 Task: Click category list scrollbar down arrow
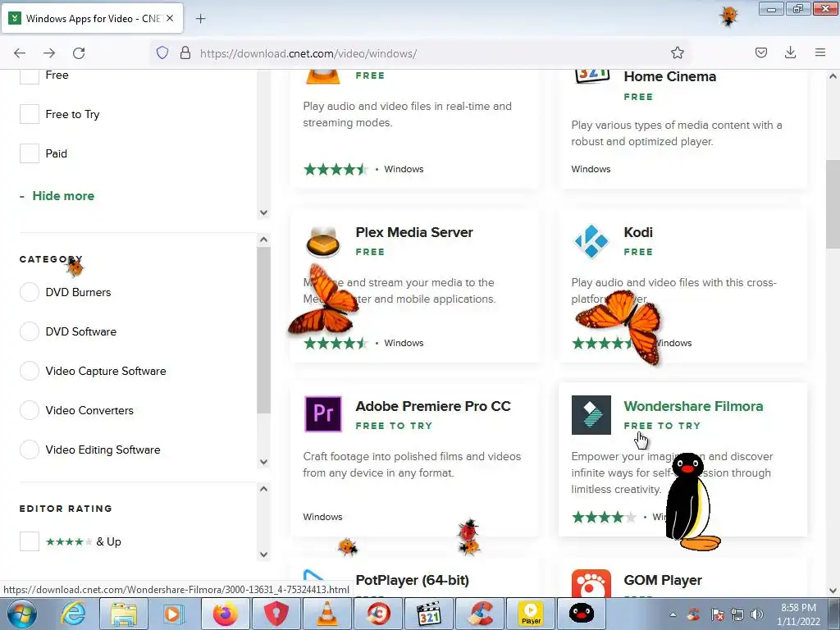[x=263, y=462]
